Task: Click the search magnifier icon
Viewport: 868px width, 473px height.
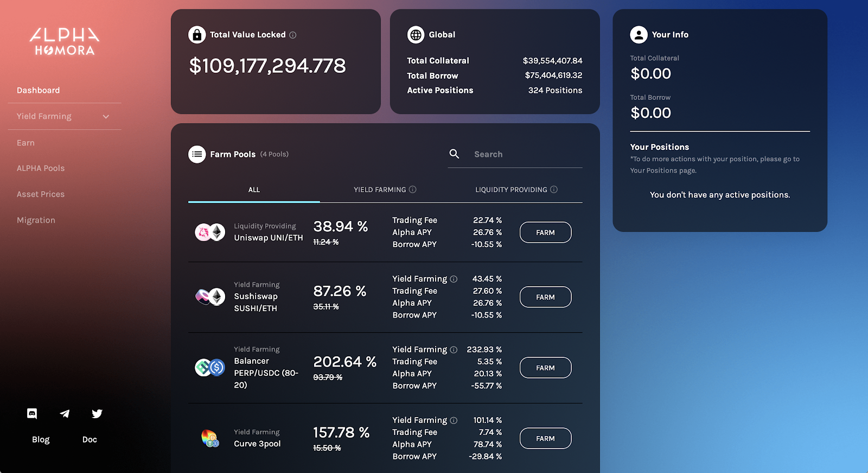Action: (455, 154)
